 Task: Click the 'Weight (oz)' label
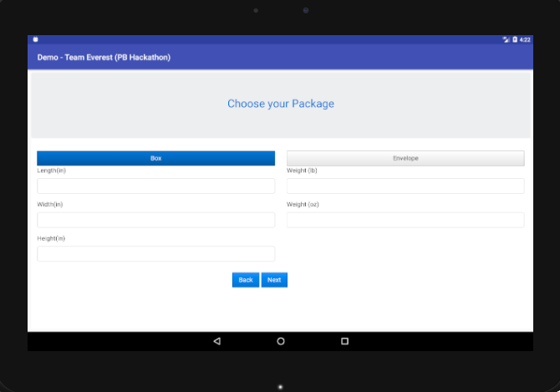click(303, 204)
